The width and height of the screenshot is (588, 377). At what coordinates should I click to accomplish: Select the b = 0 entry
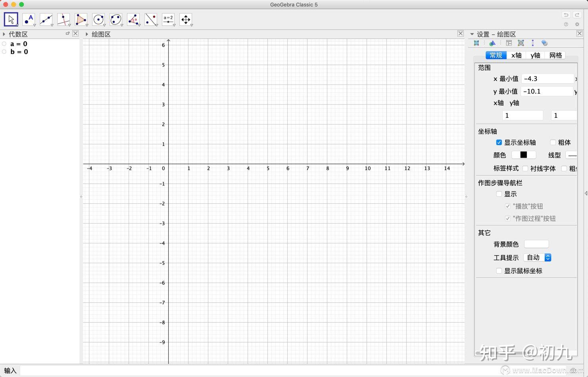point(19,52)
